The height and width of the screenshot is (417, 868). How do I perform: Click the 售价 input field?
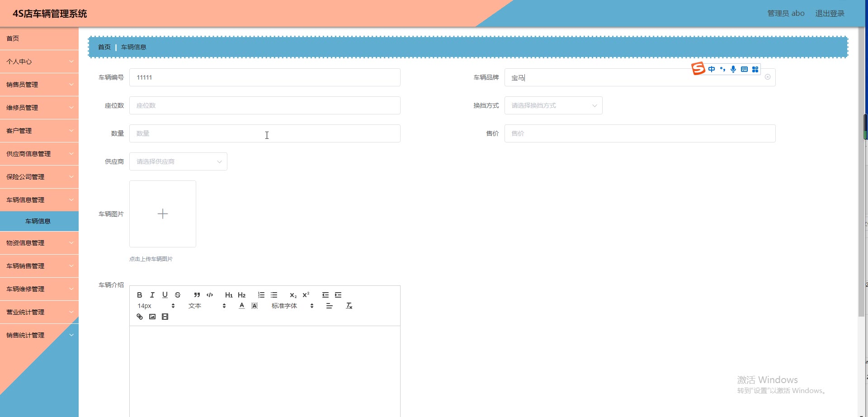pos(640,133)
